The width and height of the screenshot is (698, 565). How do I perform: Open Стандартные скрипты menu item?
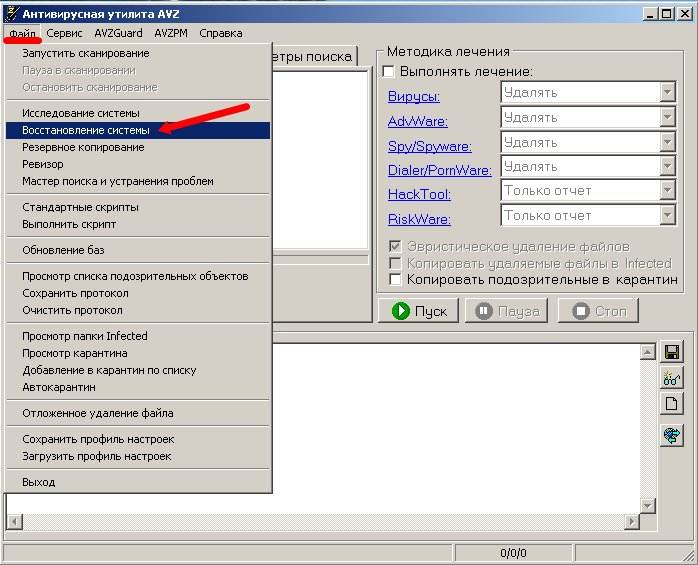138,207
